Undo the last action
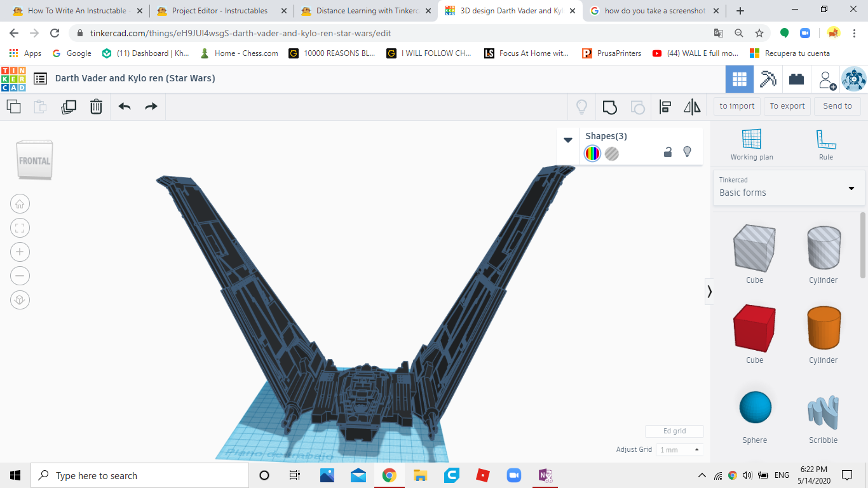 click(x=125, y=107)
